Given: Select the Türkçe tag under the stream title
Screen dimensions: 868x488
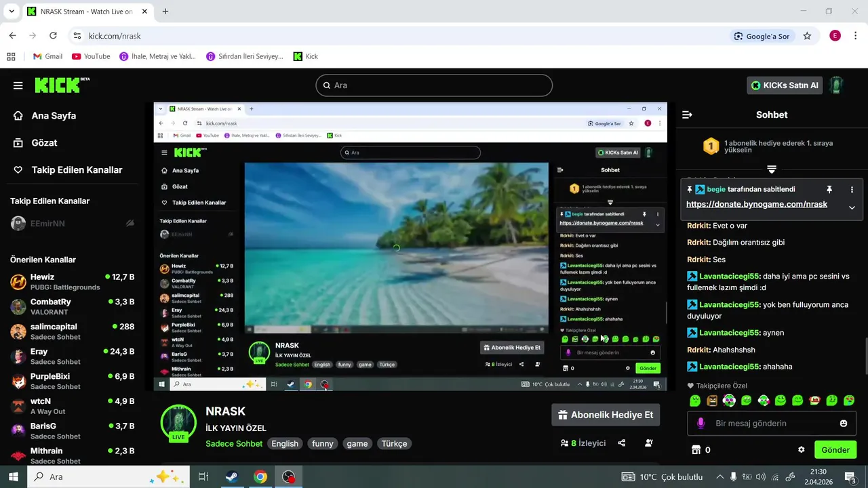Looking at the screenshot, I should point(395,444).
